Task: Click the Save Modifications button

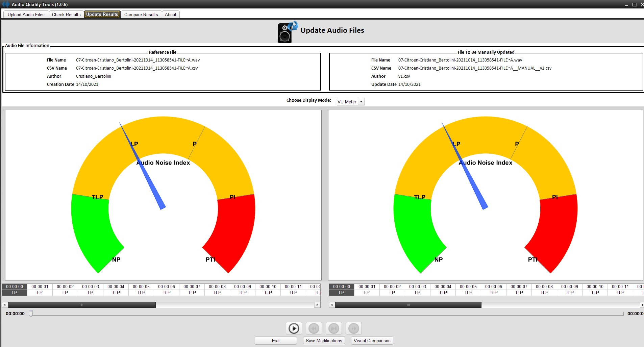Action: [324, 341]
